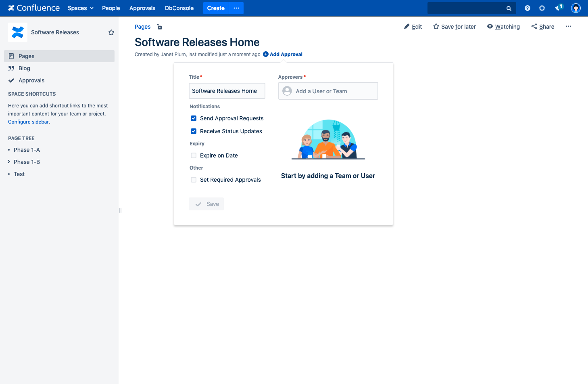Click the page restrictions unlock icon
The height and width of the screenshot is (384, 588).
[x=160, y=27]
